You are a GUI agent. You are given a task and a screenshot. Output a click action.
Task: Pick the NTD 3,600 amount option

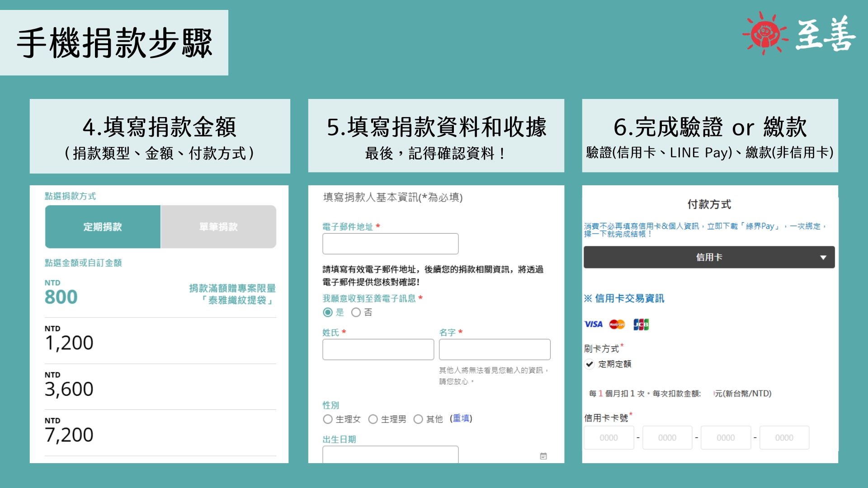coord(69,389)
